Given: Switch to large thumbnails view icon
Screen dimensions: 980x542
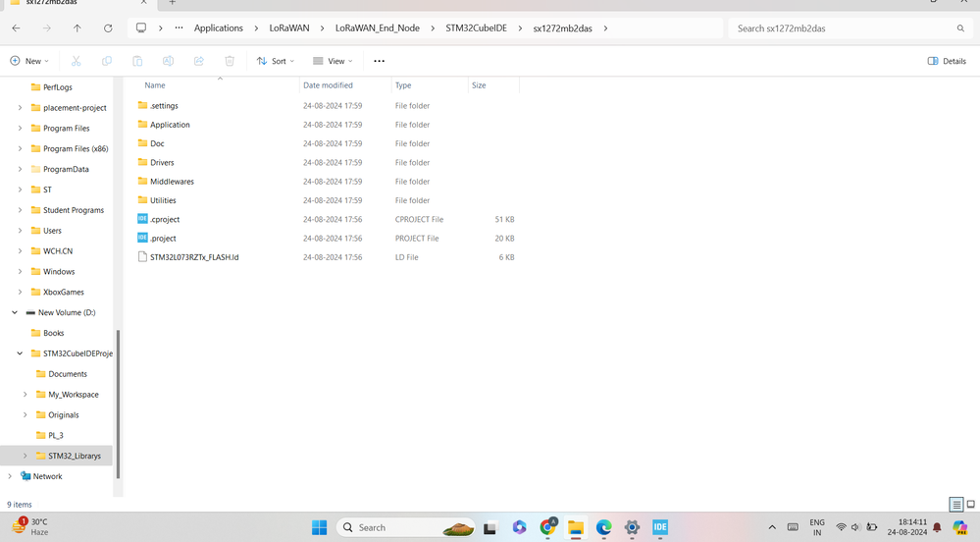Looking at the screenshot, I should tap(970, 504).
